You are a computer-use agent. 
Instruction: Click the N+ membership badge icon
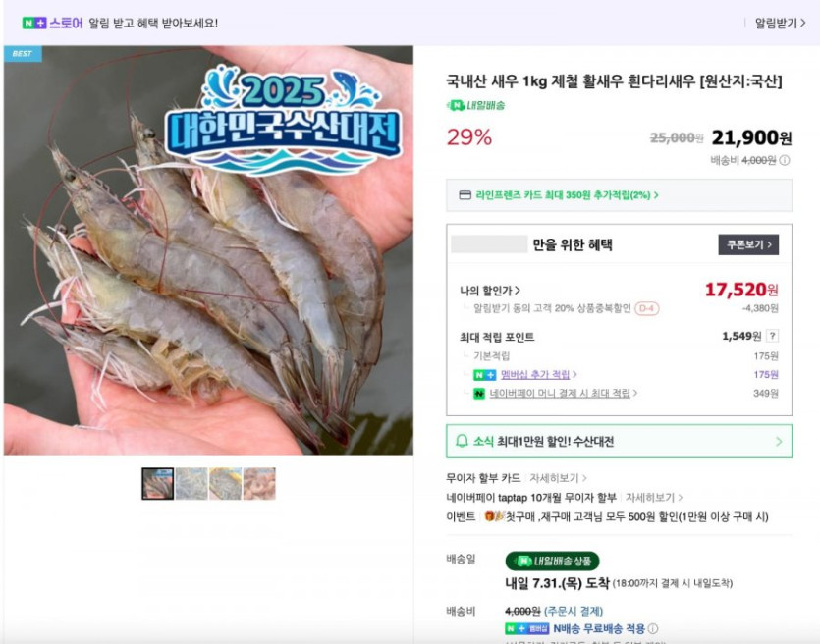pyautogui.click(x=484, y=375)
